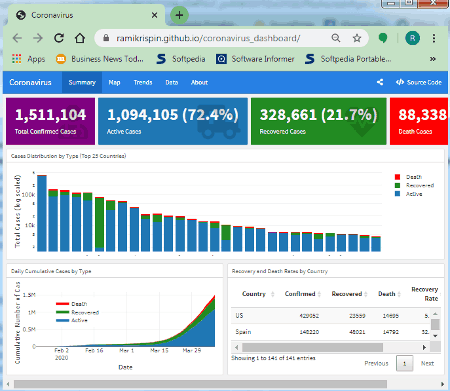Bookmark this page with the star icon

tap(357, 38)
